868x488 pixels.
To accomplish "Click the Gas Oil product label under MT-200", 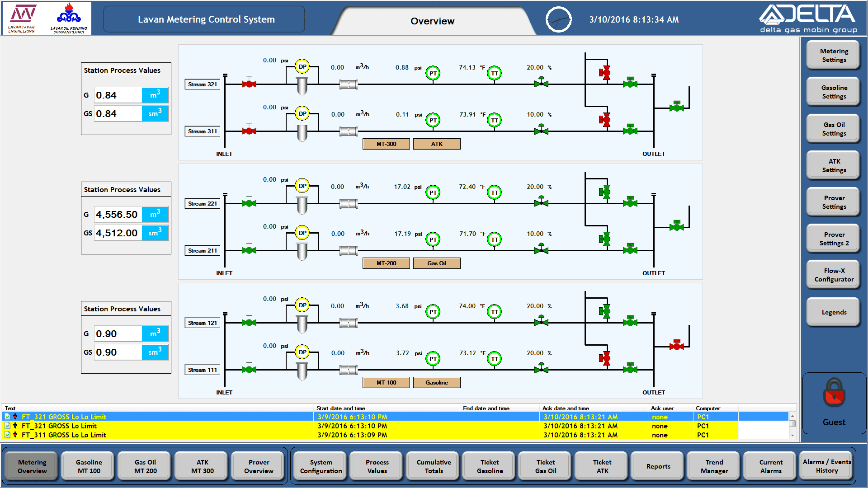I will pos(436,263).
